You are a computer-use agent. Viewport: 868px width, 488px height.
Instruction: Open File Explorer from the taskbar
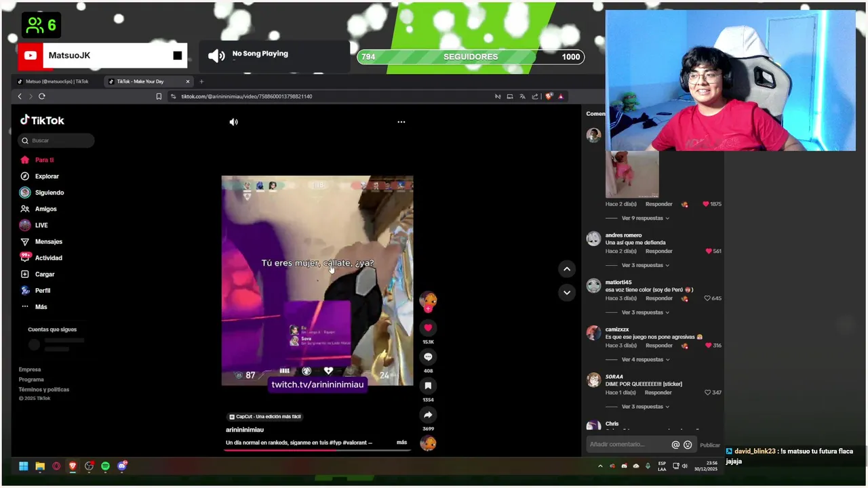coord(40,466)
